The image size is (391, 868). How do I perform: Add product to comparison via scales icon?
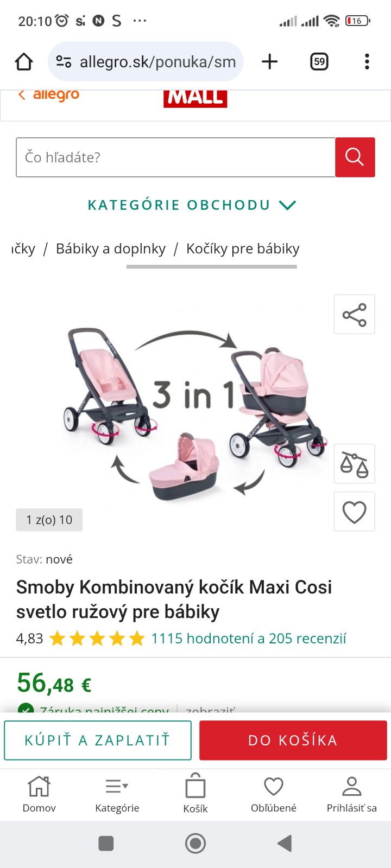coord(355,464)
